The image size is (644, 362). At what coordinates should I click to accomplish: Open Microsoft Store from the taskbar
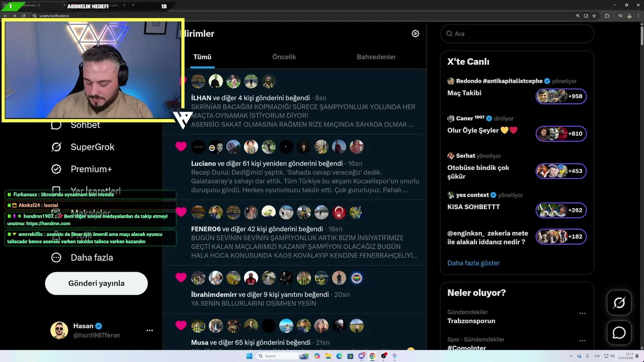coord(350,356)
